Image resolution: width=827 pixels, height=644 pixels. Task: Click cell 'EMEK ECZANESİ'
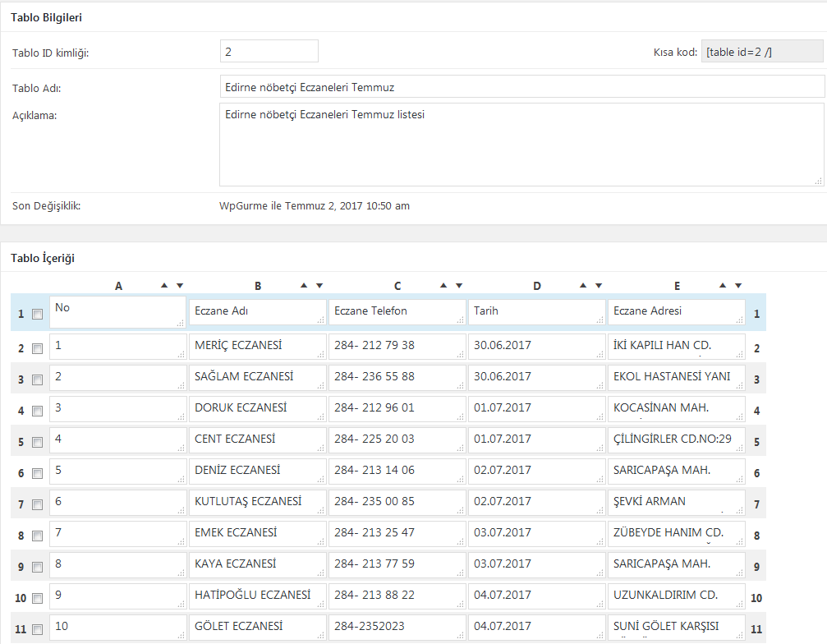[258, 533]
